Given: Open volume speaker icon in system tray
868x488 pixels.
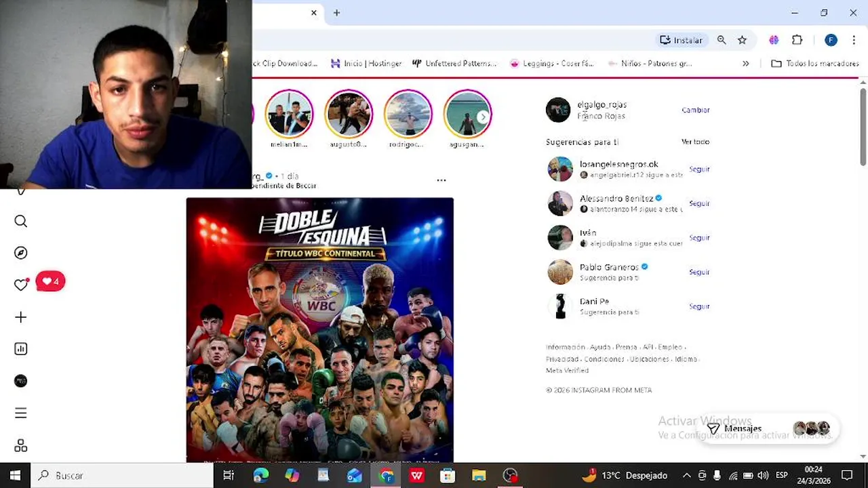Looking at the screenshot, I should point(763,475).
